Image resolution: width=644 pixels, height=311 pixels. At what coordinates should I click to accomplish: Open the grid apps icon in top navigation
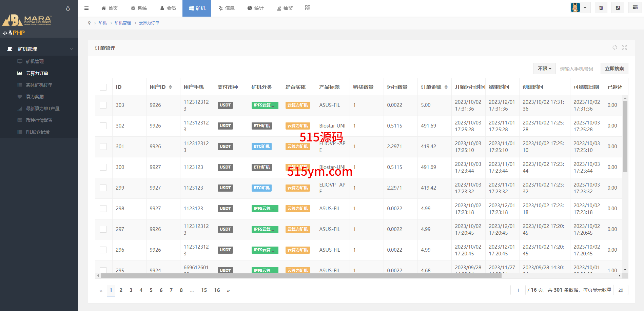pos(308,8)
